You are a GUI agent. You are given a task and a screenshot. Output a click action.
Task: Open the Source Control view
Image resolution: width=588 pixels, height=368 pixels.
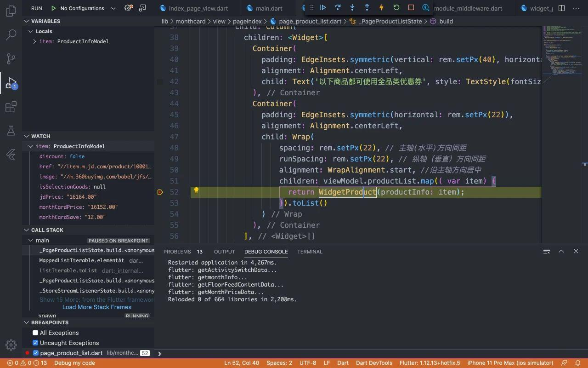11,58
